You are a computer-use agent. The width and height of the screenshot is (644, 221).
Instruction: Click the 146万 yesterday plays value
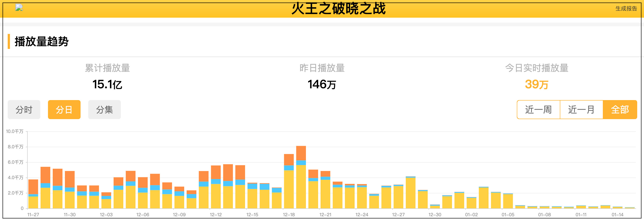(322, 84)
